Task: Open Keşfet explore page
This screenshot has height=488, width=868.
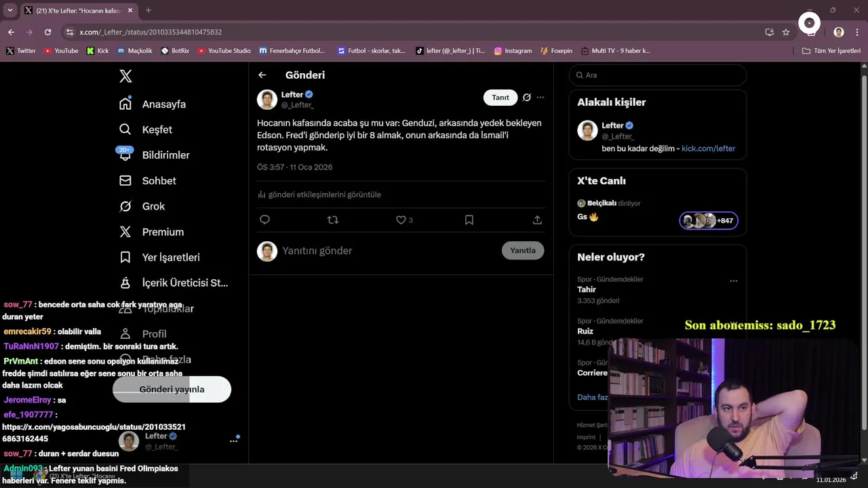Action: point(146,129)
